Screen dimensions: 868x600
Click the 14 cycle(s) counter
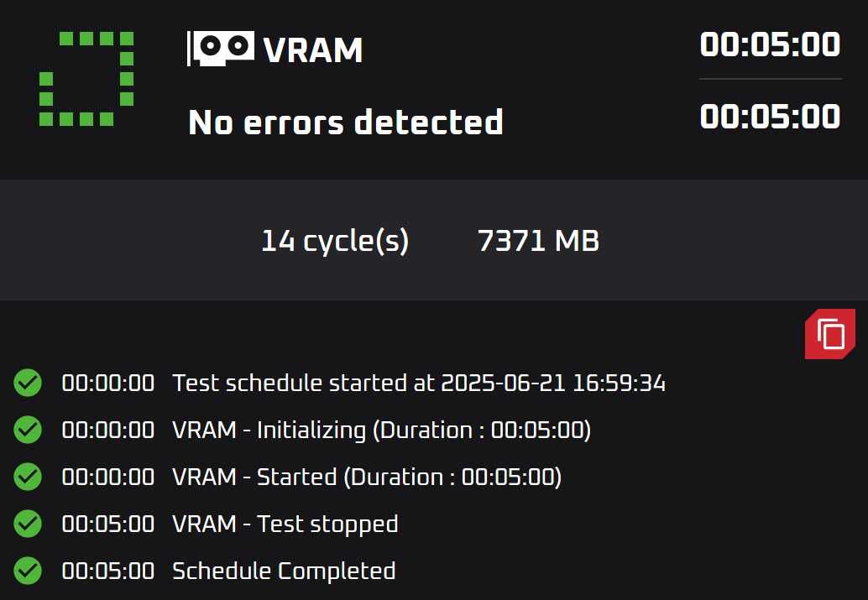click(x=335, y=241)
